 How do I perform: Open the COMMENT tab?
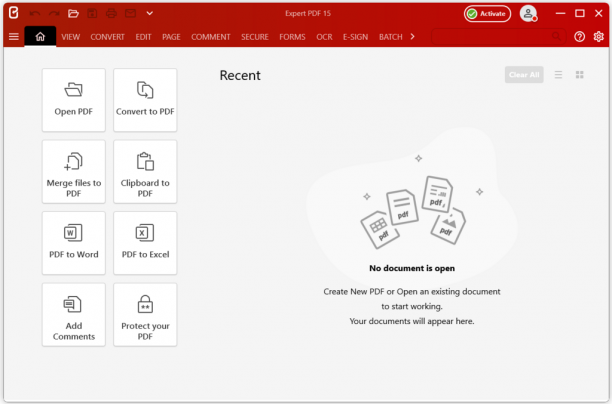tap(211, 37)
